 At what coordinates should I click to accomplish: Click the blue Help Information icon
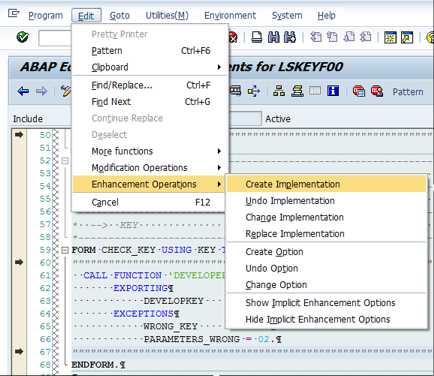(333, 91)
